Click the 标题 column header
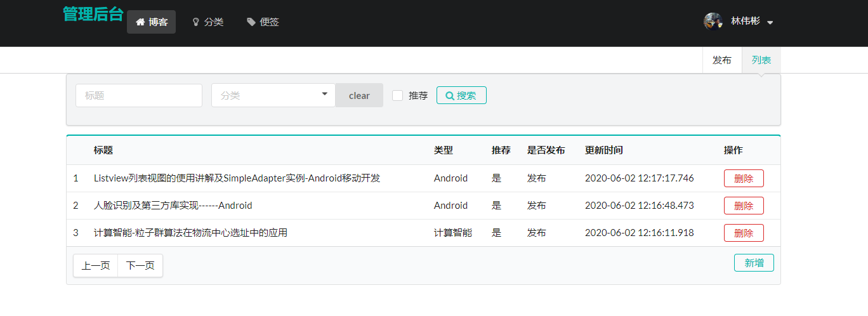The height and width of the screenshot is (316, 868). 103,150
